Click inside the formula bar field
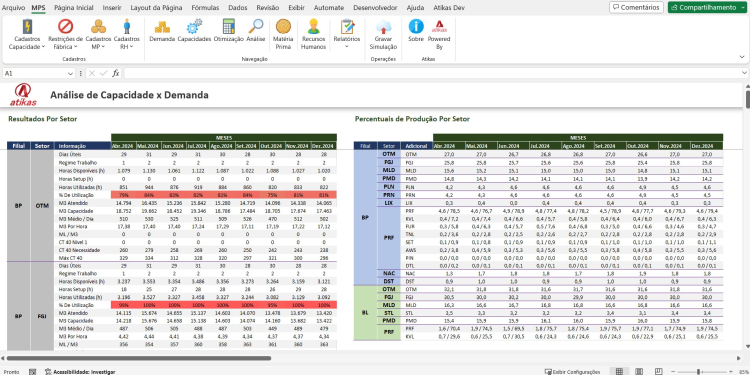The width and height of the screenshot is (750, 375). (x=432, y=73)
